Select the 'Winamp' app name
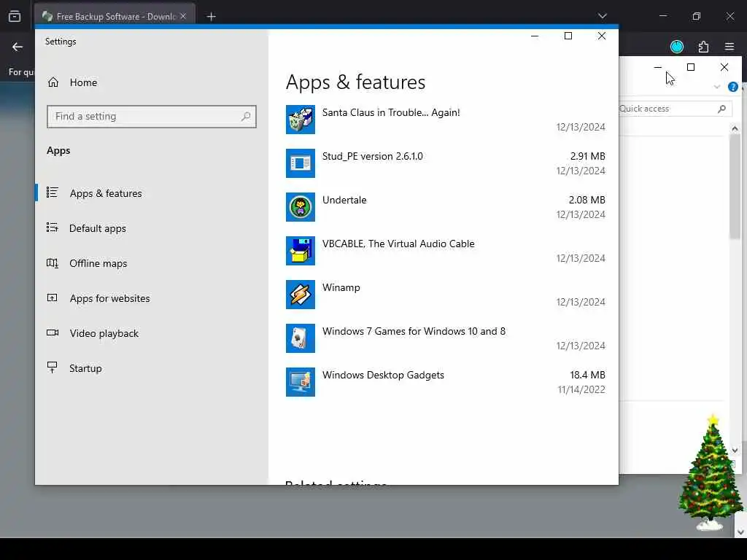Image resolution: width=747 pixels, height=560 pixels. point(341,287)
